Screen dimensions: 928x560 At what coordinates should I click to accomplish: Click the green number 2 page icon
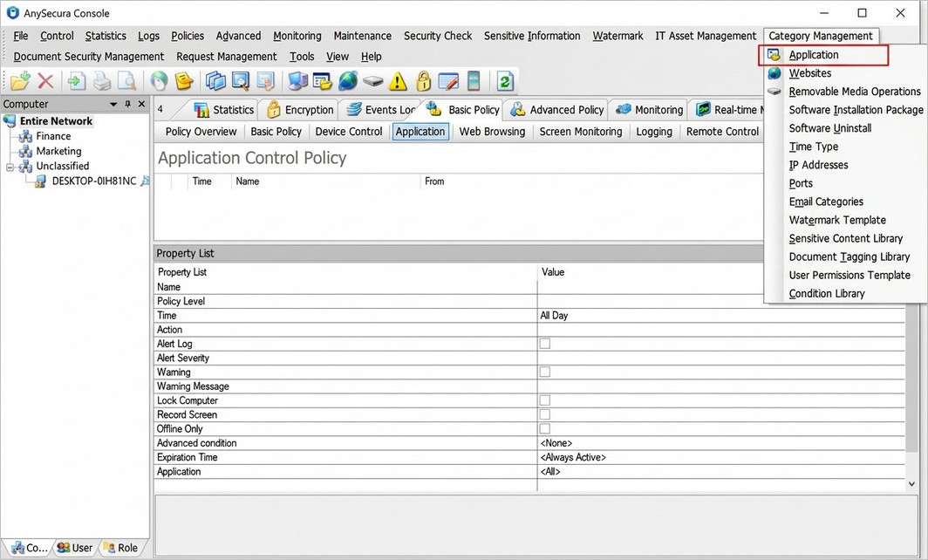point(505,81)
